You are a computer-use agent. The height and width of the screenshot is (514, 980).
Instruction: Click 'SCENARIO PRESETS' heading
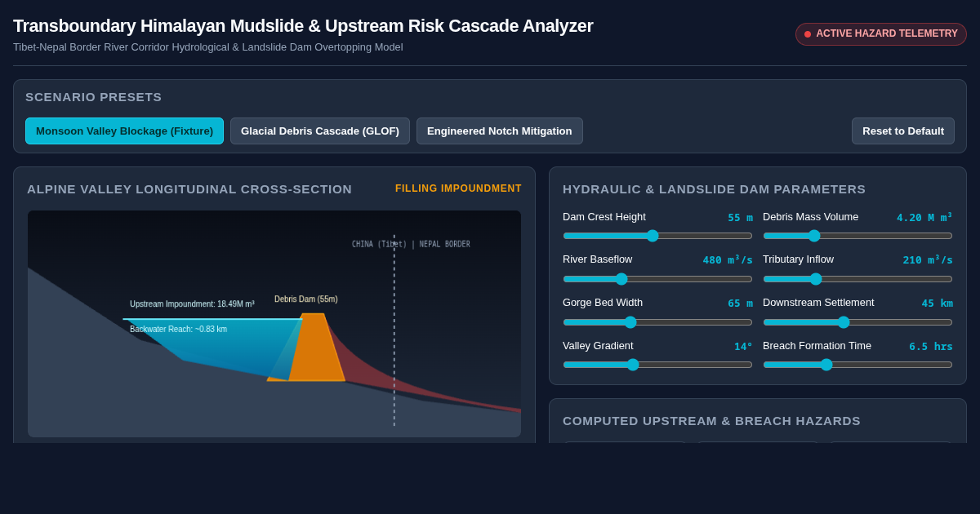point(94,97)
